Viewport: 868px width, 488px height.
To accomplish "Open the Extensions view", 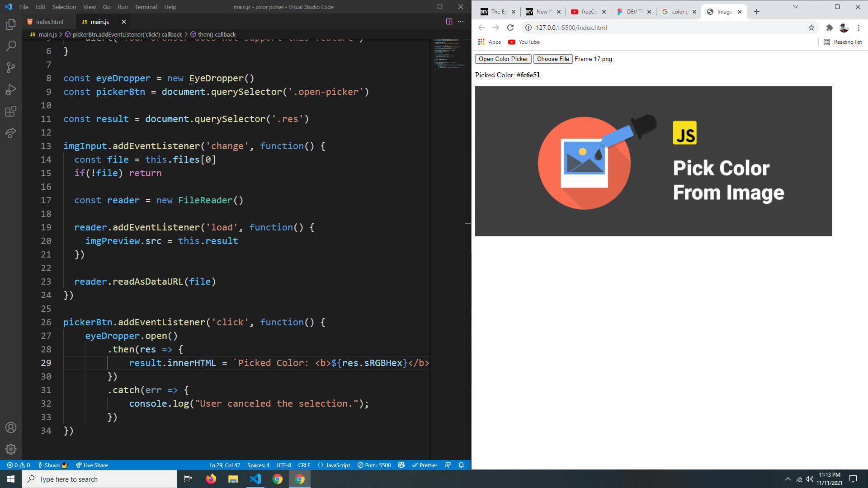I will pyautogui.click(x=11, y=112).
